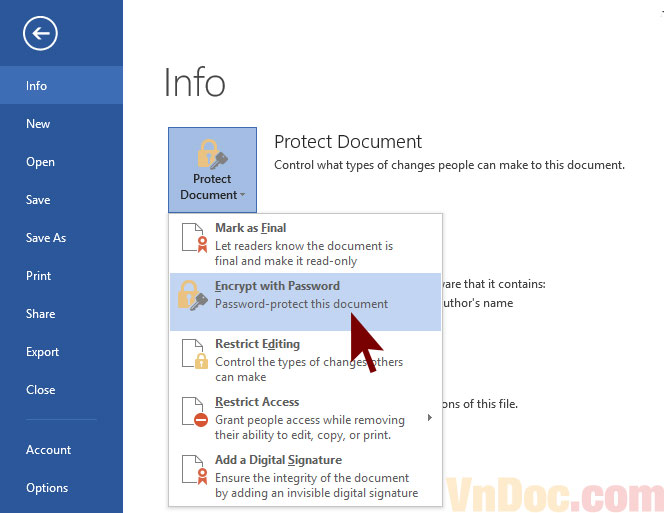Screen dimensions: 664x513
Task: Click 'Control the types of changes others' text
Action: tap(309, 362)
